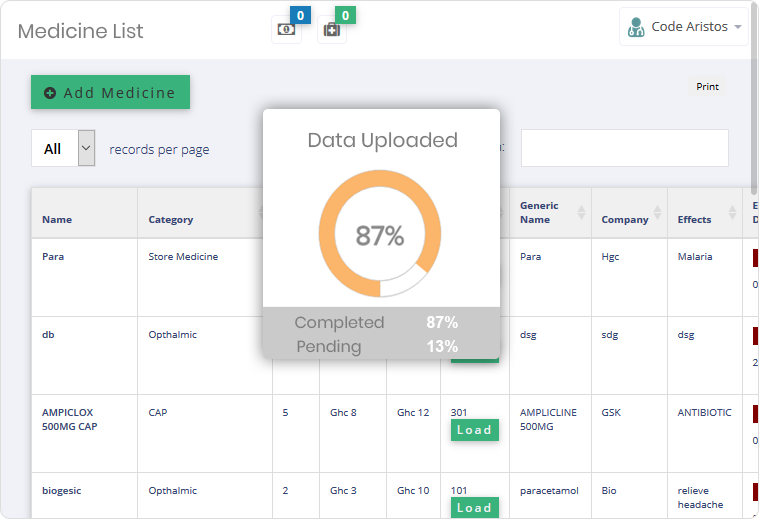
Task: Click the Completed 87% row
Action: click(377, 322)
